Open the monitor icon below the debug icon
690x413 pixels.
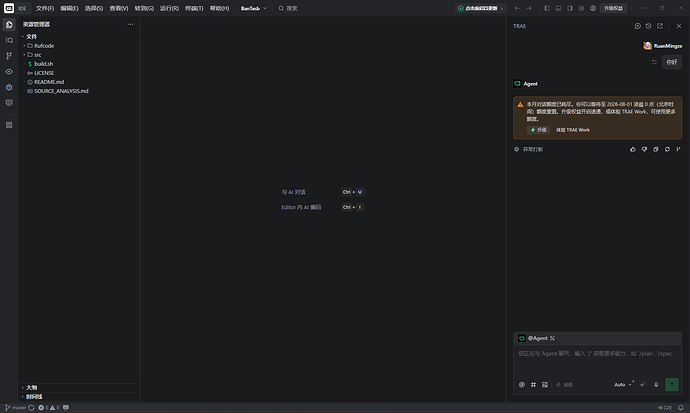(9, 102)
